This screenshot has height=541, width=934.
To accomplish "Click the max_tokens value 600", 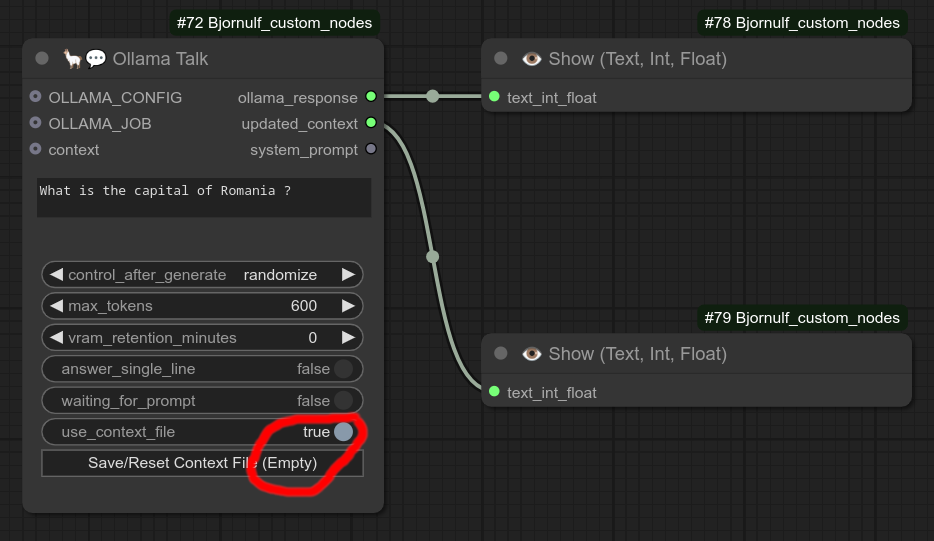I will [x=304, y=306].
